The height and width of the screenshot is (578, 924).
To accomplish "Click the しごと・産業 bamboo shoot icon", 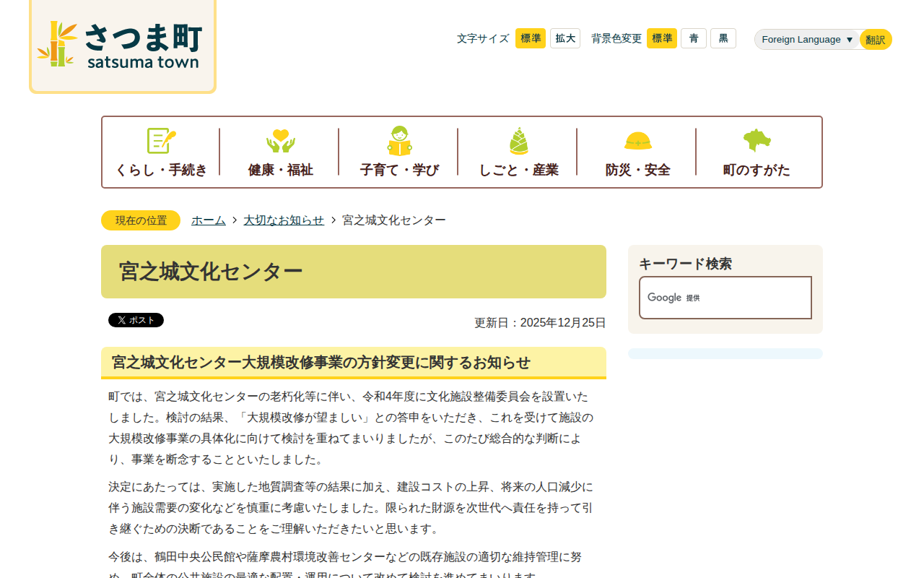I will [x=518, y=140].
